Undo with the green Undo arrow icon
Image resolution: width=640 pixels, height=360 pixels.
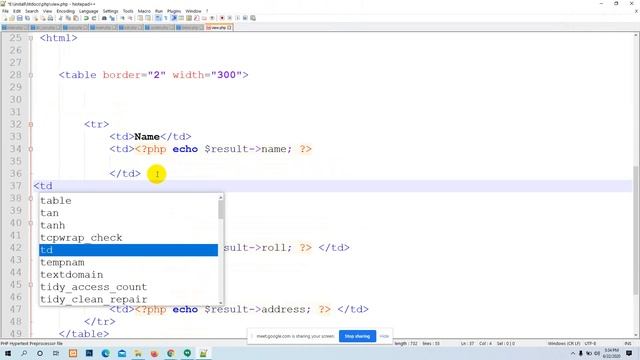(86, 18)
